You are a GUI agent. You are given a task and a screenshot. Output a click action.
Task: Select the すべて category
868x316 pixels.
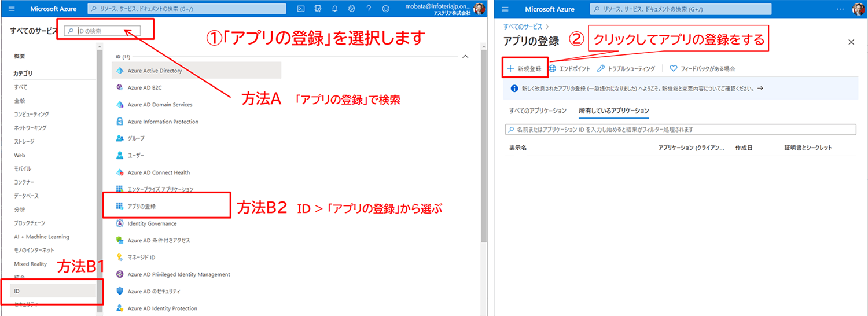coord(21,87)
